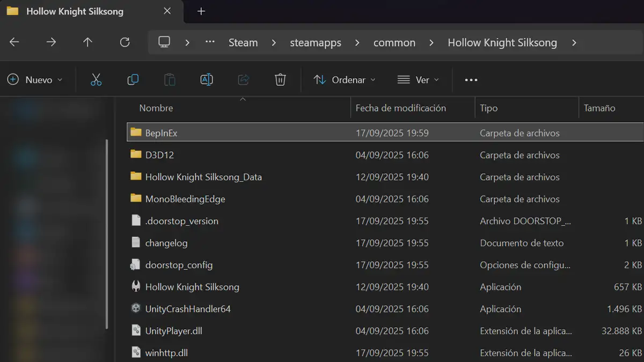The width and height of the screenshot is (644, 362).
Task: Open the Ver view dropdown
Action: coord(418,80)
